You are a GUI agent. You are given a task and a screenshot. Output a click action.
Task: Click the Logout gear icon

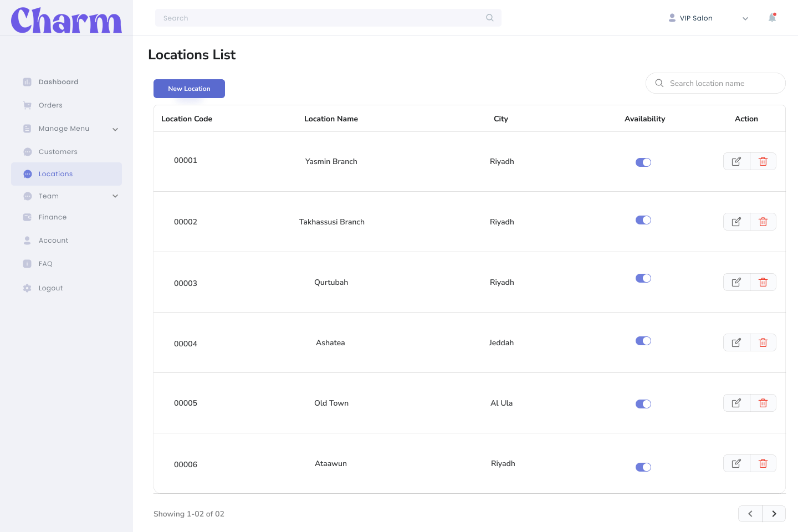[27, 288]
